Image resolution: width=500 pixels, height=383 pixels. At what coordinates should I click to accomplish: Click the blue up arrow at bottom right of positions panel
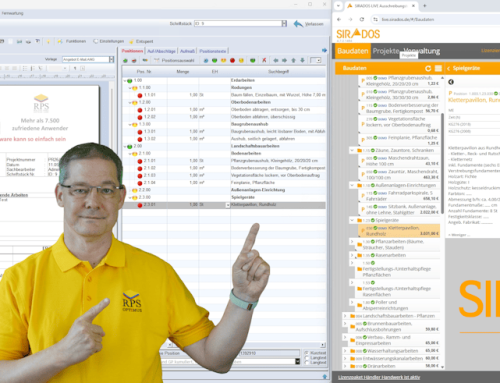point(325,376)
